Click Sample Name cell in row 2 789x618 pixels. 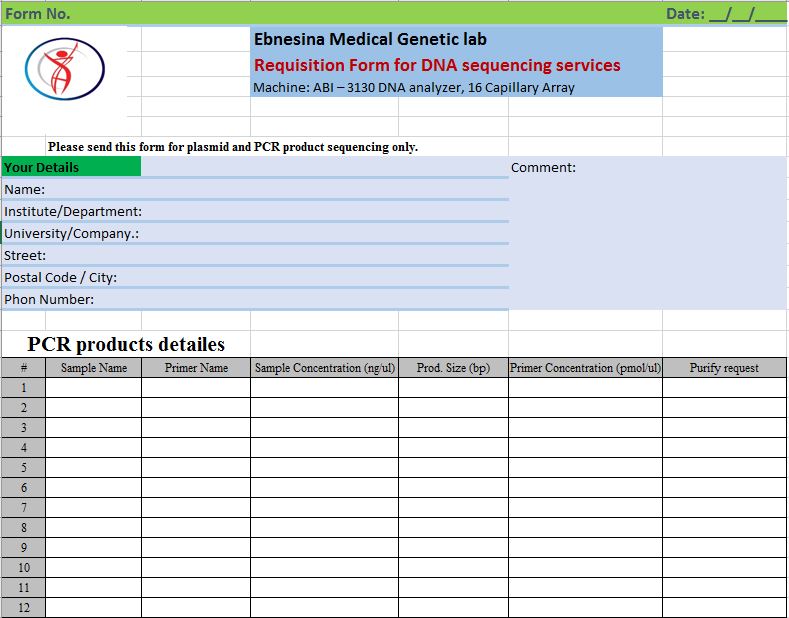[94, 408]
